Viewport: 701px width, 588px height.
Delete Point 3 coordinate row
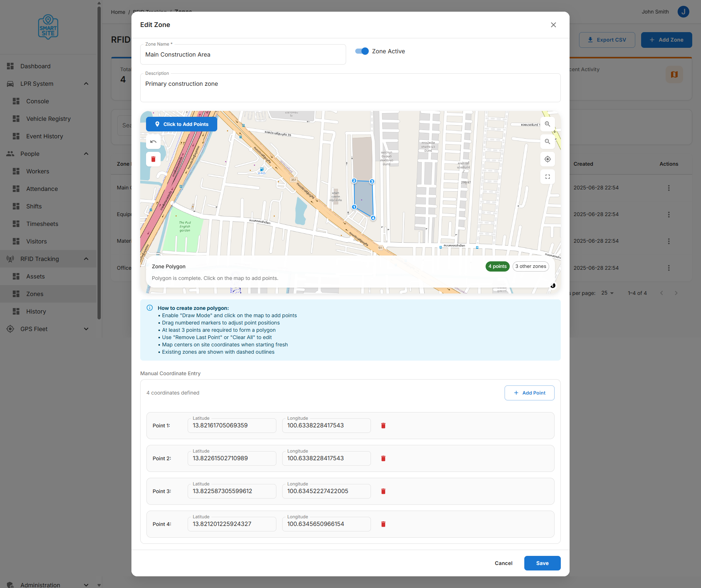click(x=383, y=491)
